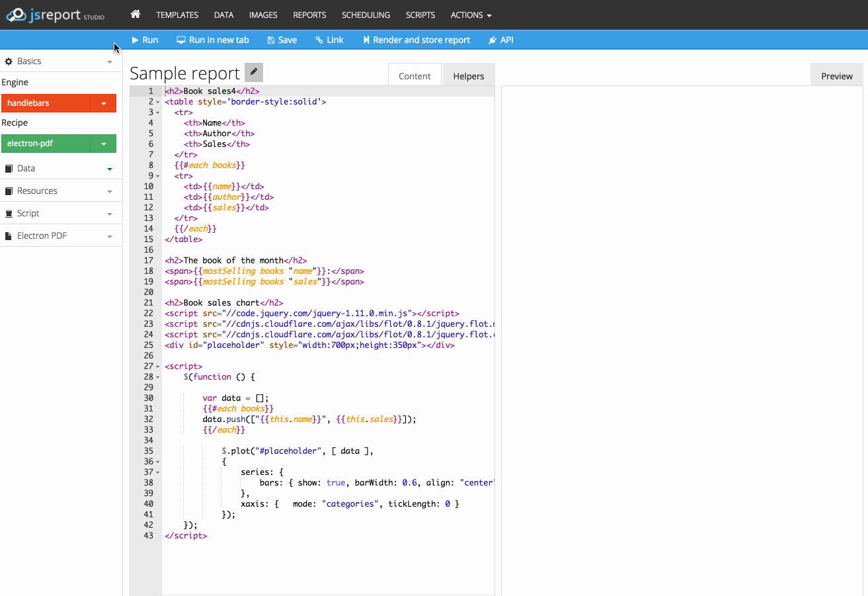868x596 pixels.
Task: Select the handlebars engine button
Action: coord(46,103)
